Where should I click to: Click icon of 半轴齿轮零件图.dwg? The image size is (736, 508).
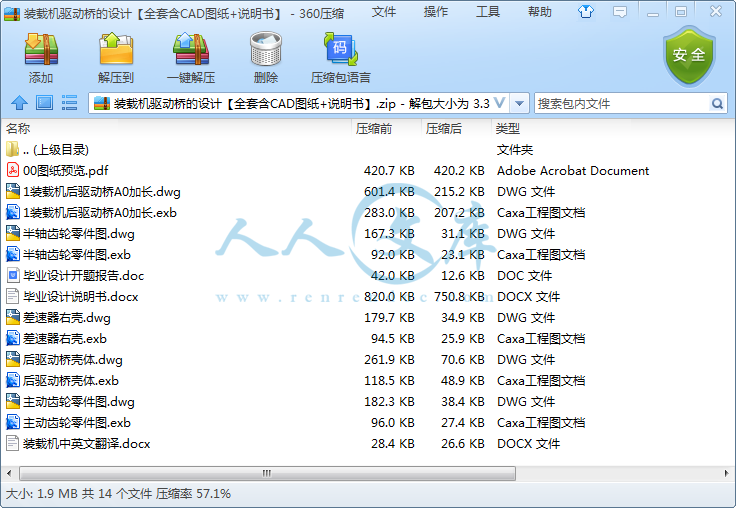13,234
